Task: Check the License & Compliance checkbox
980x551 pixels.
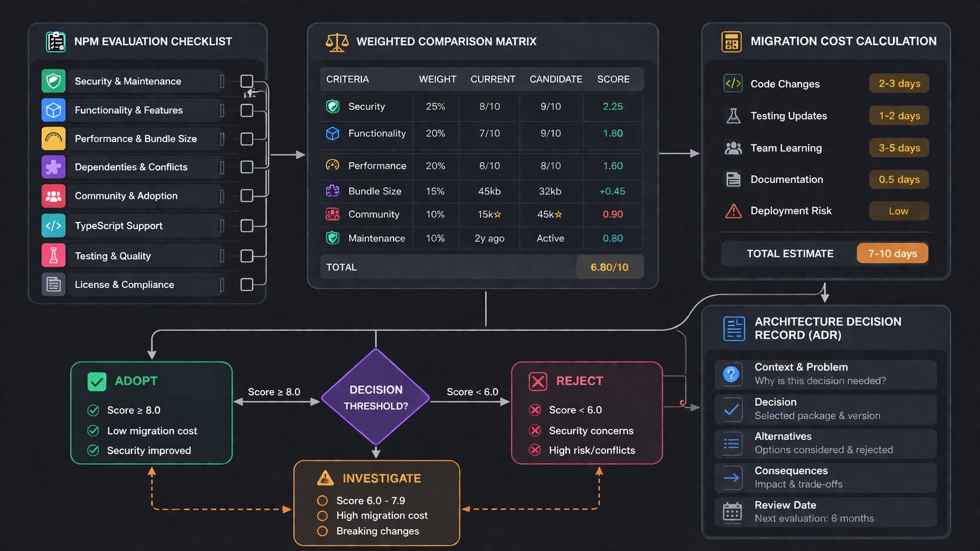Action: coord(247,284)
